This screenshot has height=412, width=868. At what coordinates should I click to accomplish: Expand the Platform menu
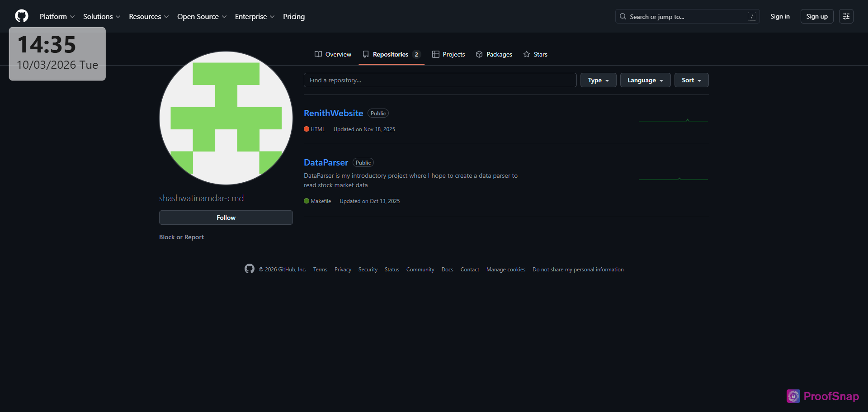57,16
